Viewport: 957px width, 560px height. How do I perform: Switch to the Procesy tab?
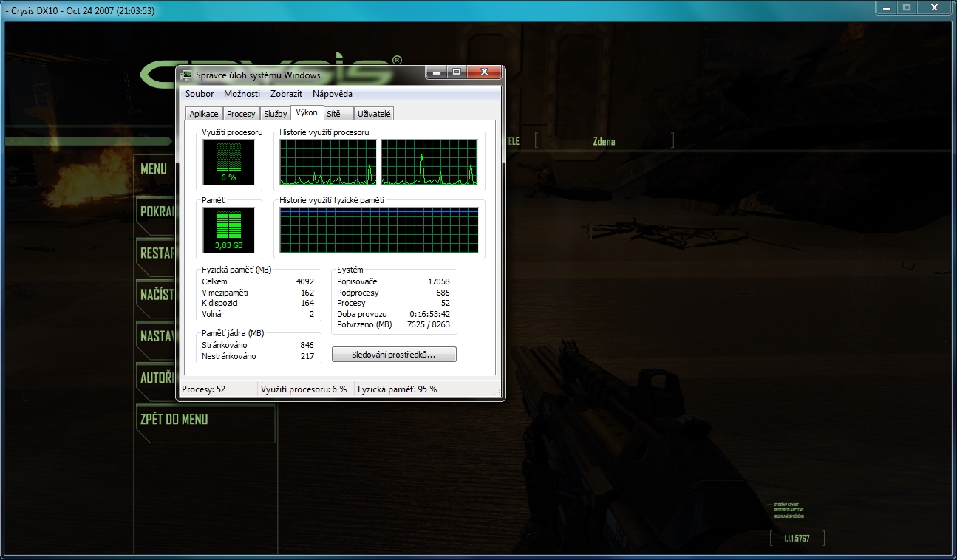[x=241, y=114]
